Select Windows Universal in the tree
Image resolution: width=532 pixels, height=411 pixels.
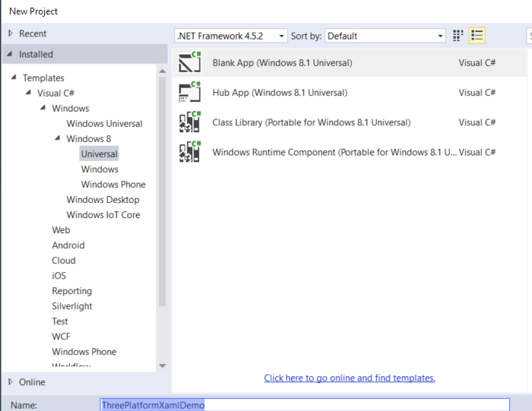pos(104,124)
